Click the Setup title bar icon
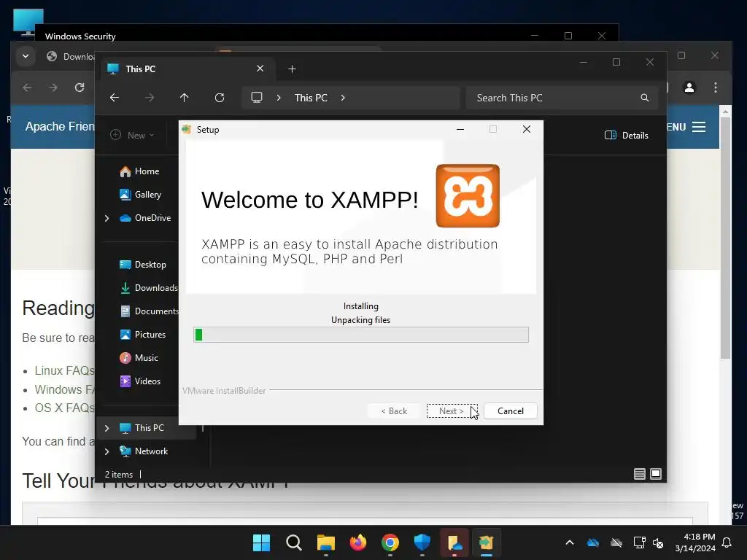This screenshot has width=747, height=560. click(187, 130)
